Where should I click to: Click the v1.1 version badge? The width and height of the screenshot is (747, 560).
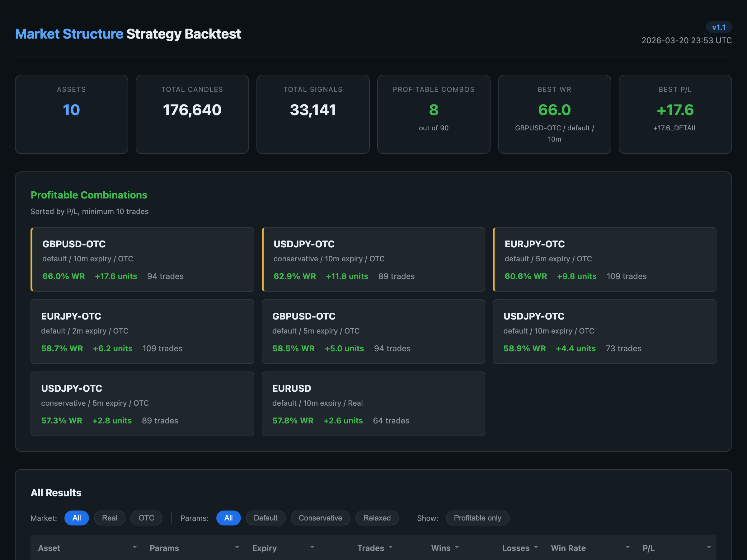[719, 27]
